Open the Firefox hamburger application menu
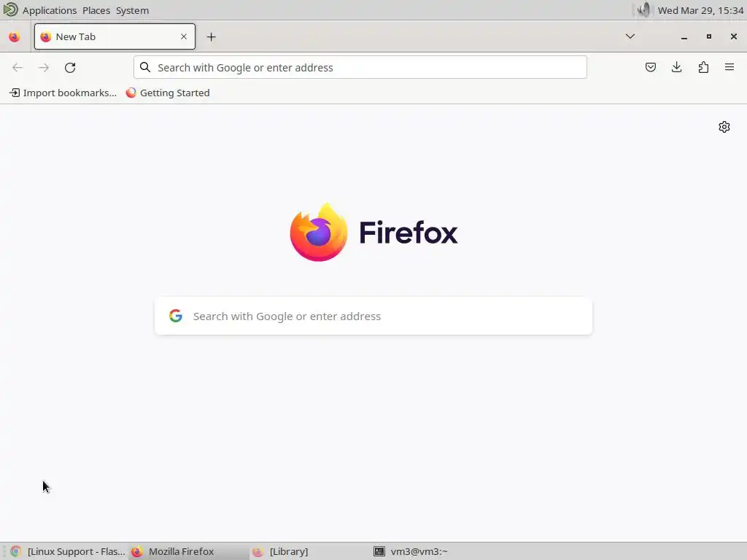 point(729,67)
